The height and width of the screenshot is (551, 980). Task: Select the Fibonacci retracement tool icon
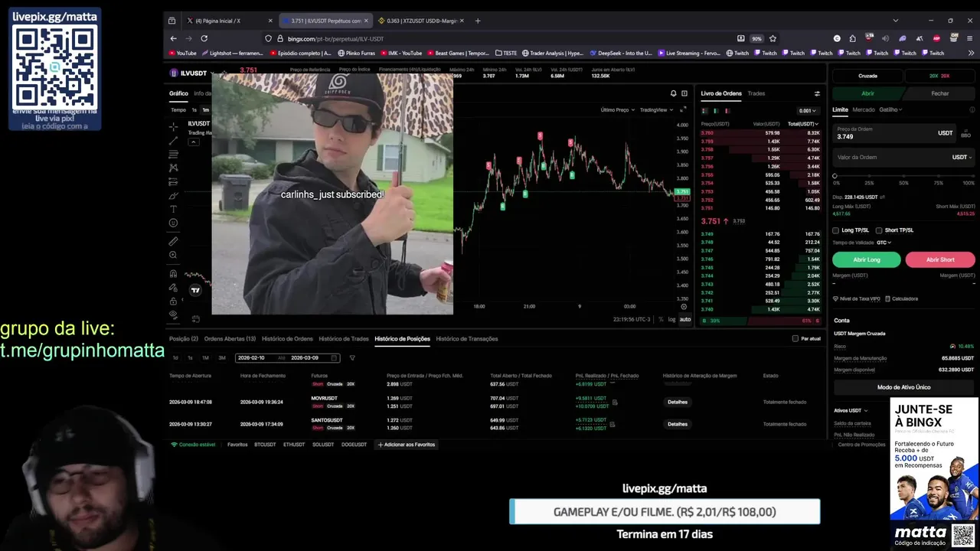[x=174, y=154]
